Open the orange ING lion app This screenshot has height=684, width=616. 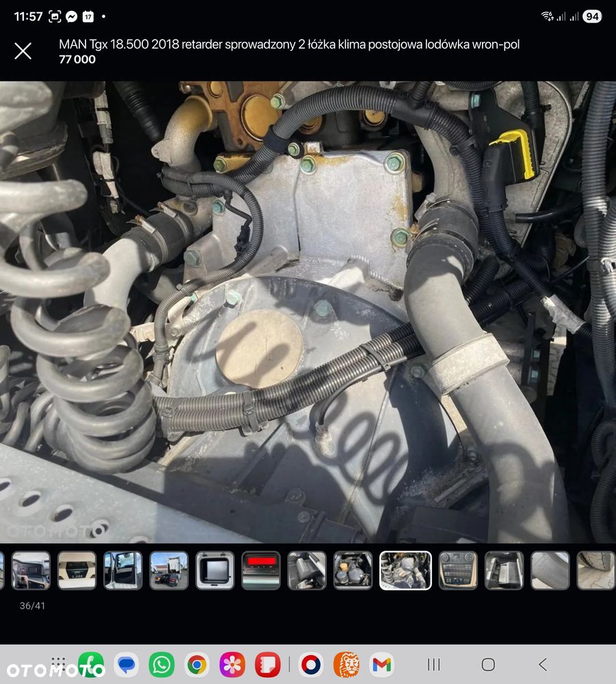coord(346,664)
